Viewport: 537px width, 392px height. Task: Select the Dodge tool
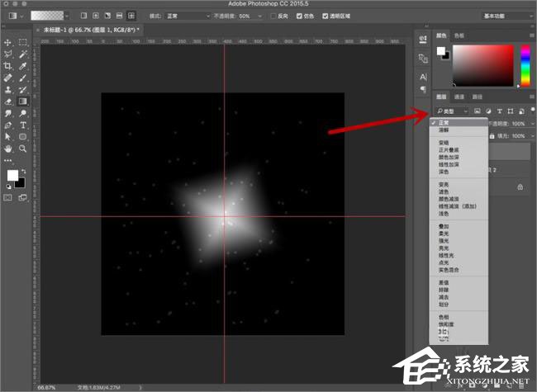23,113
